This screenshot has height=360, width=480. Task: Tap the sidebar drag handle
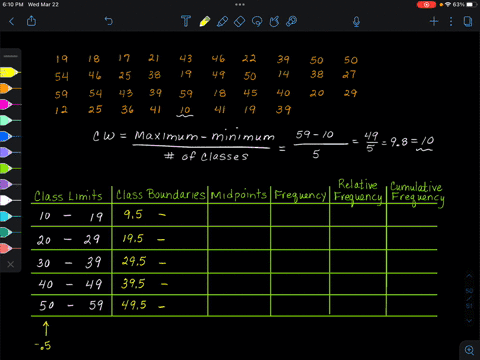[x=11, y=56]
